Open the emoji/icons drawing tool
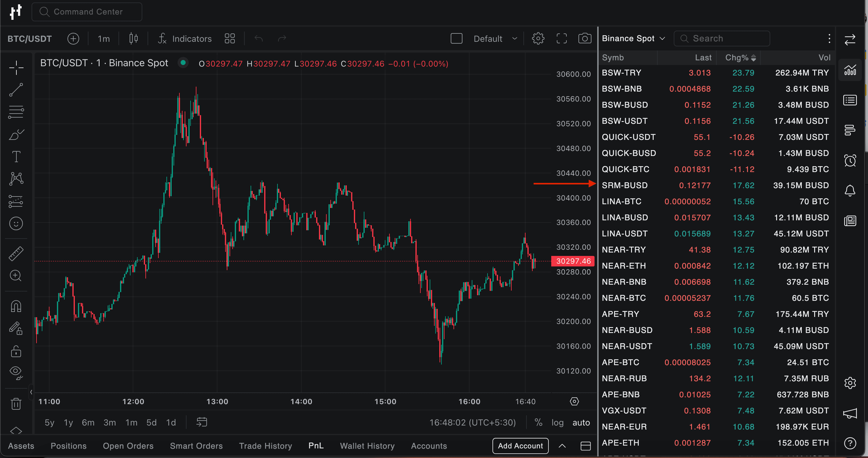Image resolution: width=868 pixels, height=458 pixels. (x=16, y=223)
